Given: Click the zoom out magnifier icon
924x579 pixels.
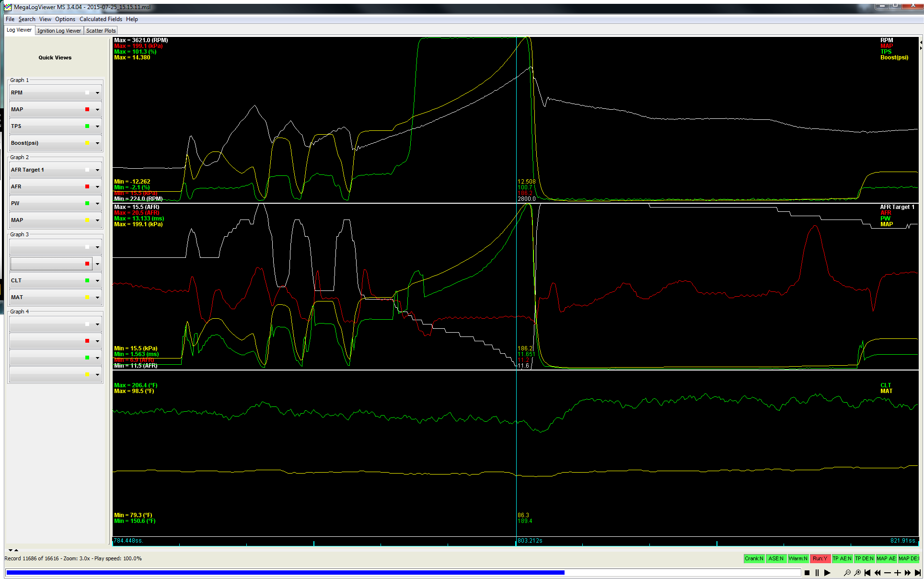Looking at the screenshot, I should (x=847, y=573).
